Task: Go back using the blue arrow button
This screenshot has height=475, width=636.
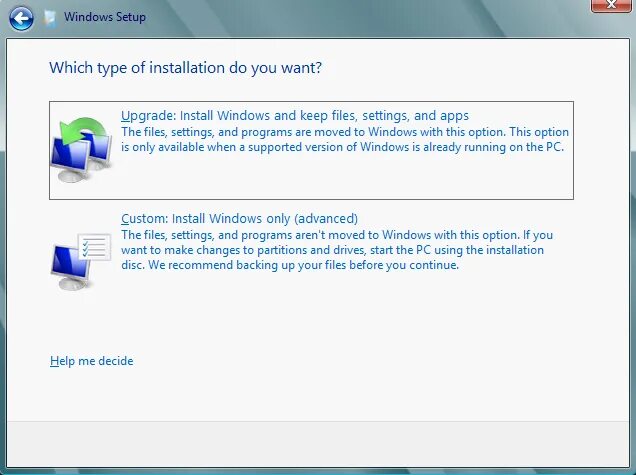Action: pos(21,19)
